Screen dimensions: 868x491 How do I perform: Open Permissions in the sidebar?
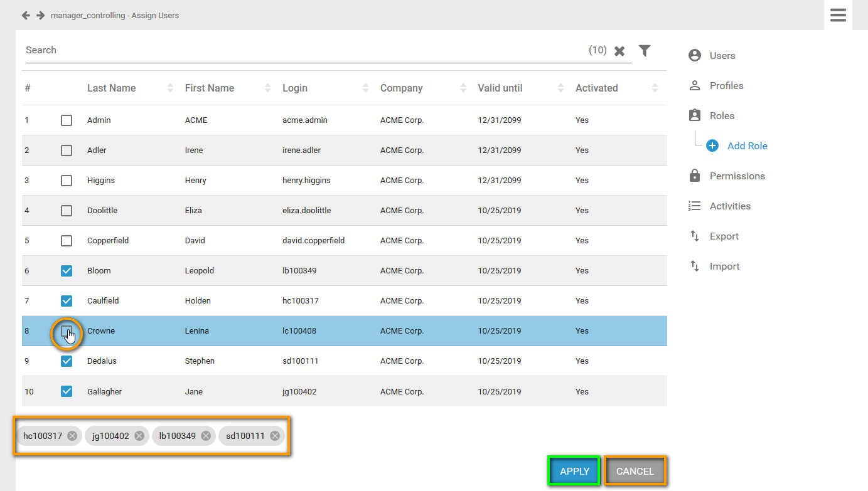[x=737, y=176]
